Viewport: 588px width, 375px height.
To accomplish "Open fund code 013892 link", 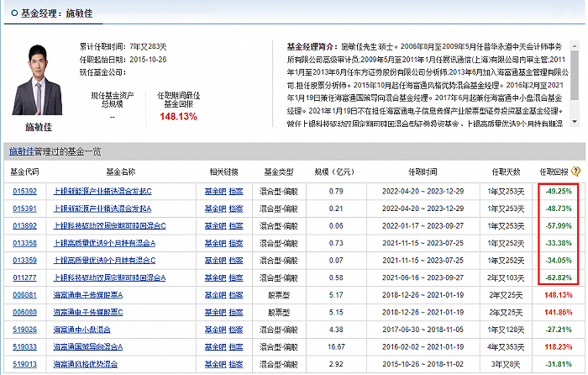I will click(x=24, y=225).
